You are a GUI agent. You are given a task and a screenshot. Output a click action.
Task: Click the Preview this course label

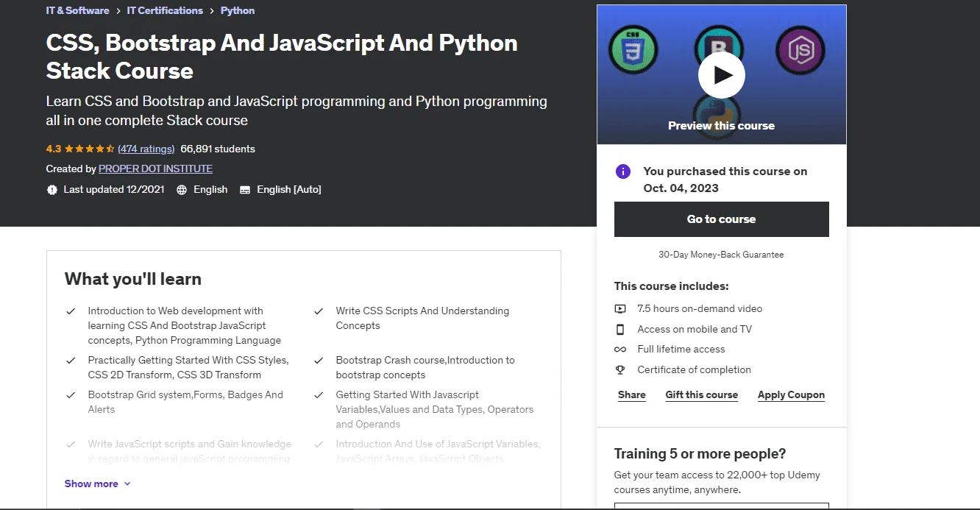pyautogui.click(x=721, y=126)
